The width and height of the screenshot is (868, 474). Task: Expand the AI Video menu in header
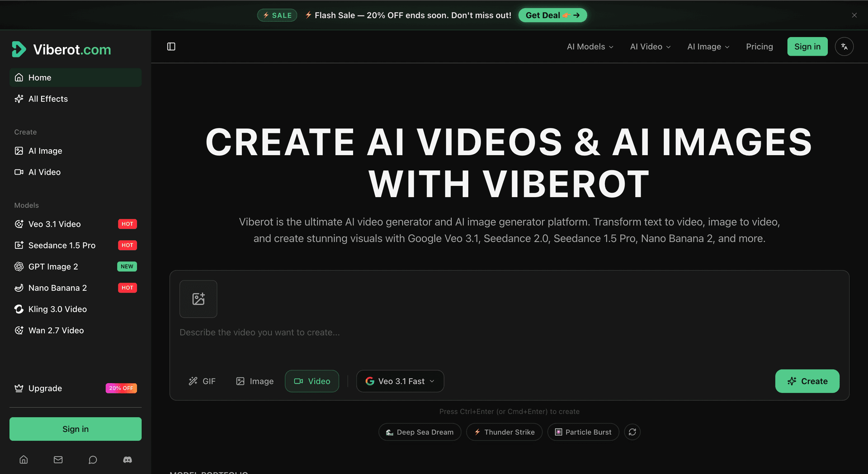(650, 47)
